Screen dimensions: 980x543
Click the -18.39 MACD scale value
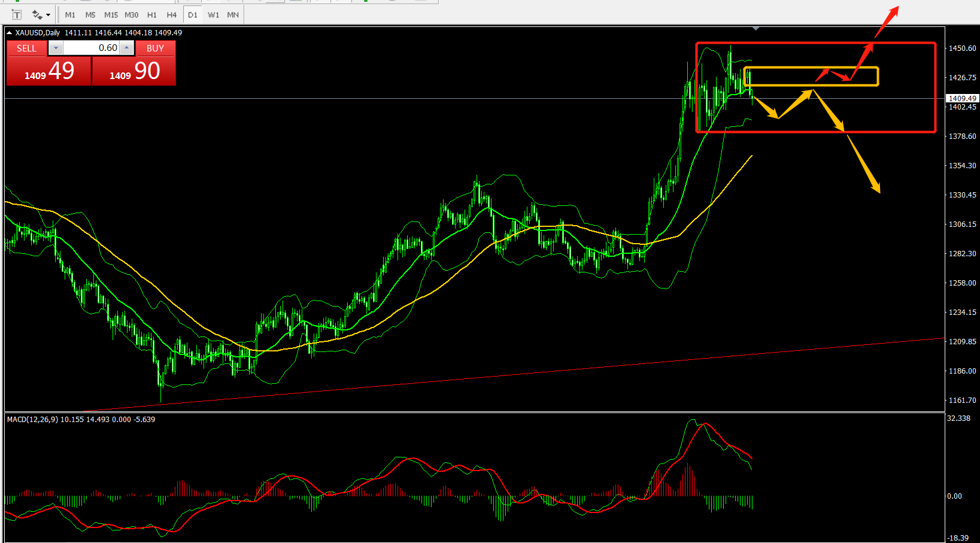(x=958, y=538)
